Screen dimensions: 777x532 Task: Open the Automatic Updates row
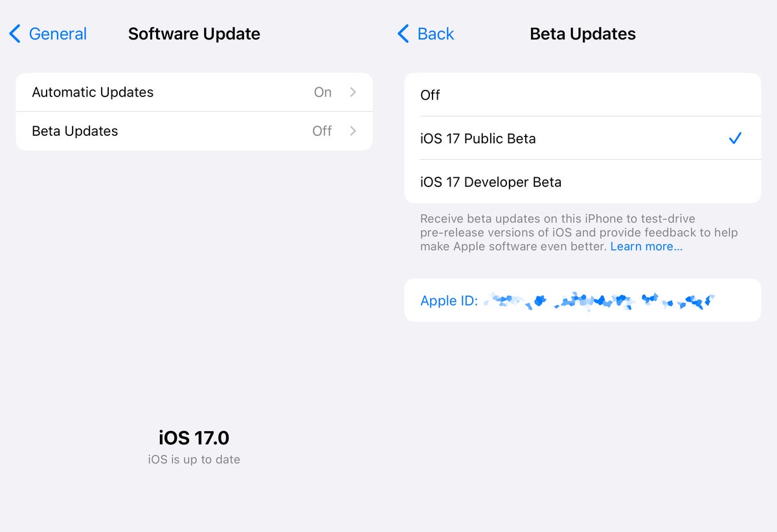click(93, 93)
